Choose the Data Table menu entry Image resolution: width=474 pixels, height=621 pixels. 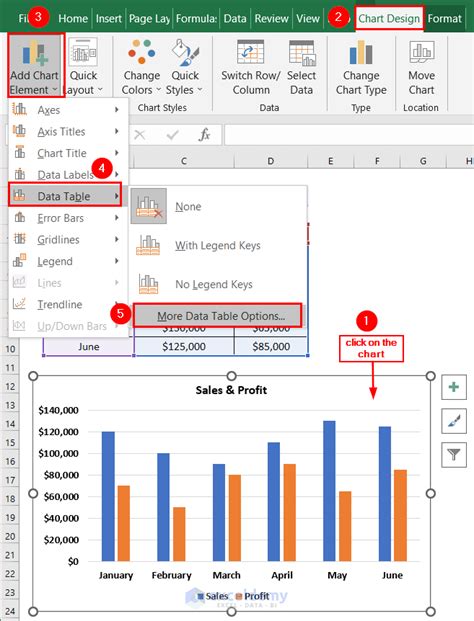[x=65, y=196]
